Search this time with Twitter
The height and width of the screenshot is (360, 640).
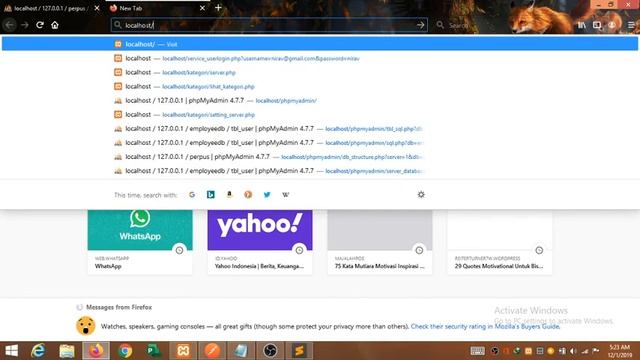coord(267,195)
